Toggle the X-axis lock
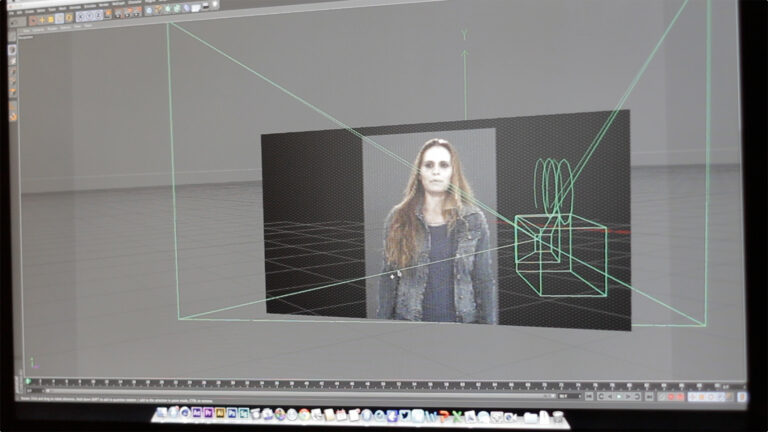Viewport: 768px width, 432px height. [x=81, y=18]
